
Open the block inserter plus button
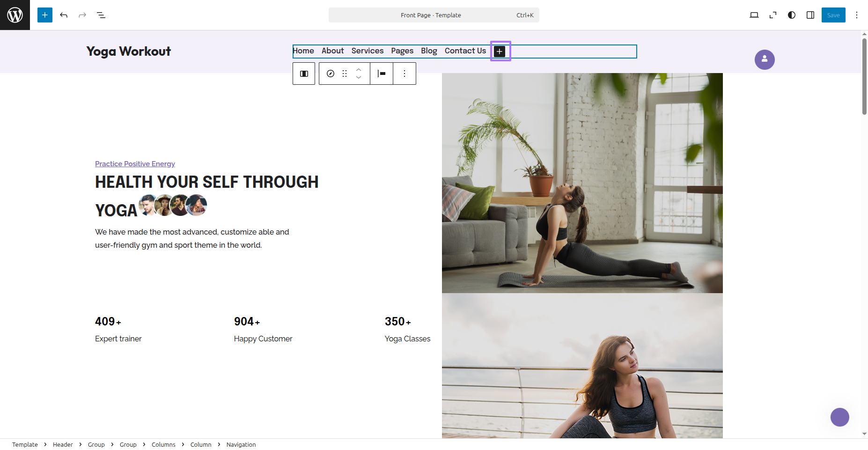pyautogui.click(x=45, y=15)
